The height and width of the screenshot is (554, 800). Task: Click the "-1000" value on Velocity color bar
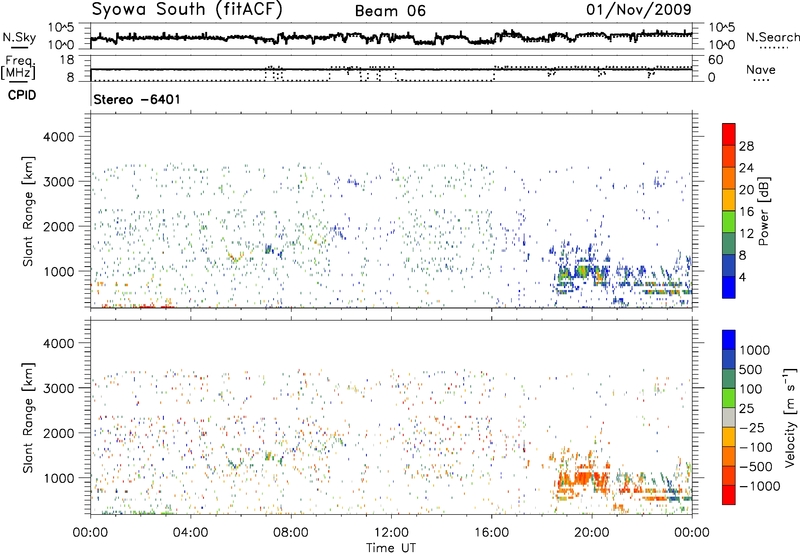(759, 486)
